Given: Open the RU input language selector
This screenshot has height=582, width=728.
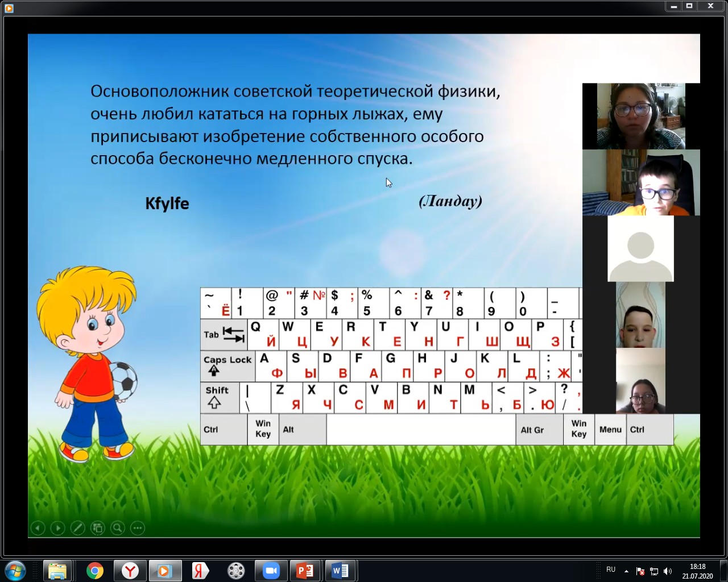Looking at the screenshot, I should point(611,569).
